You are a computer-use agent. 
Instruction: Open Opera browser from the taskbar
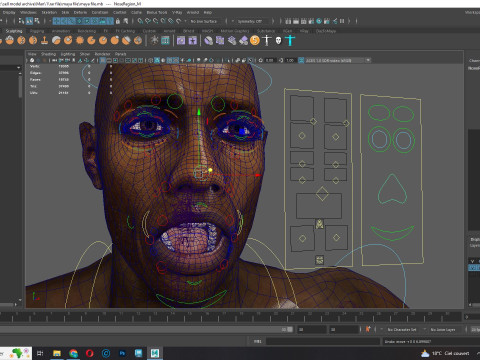click(x=89, y=353)
